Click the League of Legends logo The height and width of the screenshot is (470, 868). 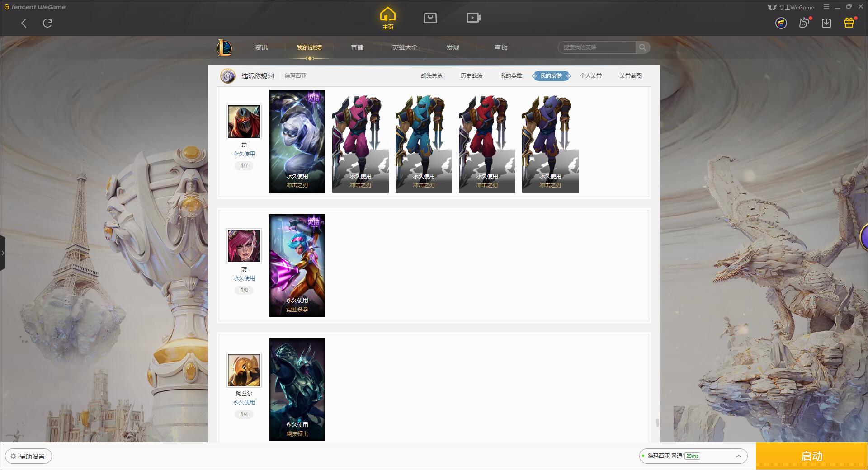pos(224,47)
